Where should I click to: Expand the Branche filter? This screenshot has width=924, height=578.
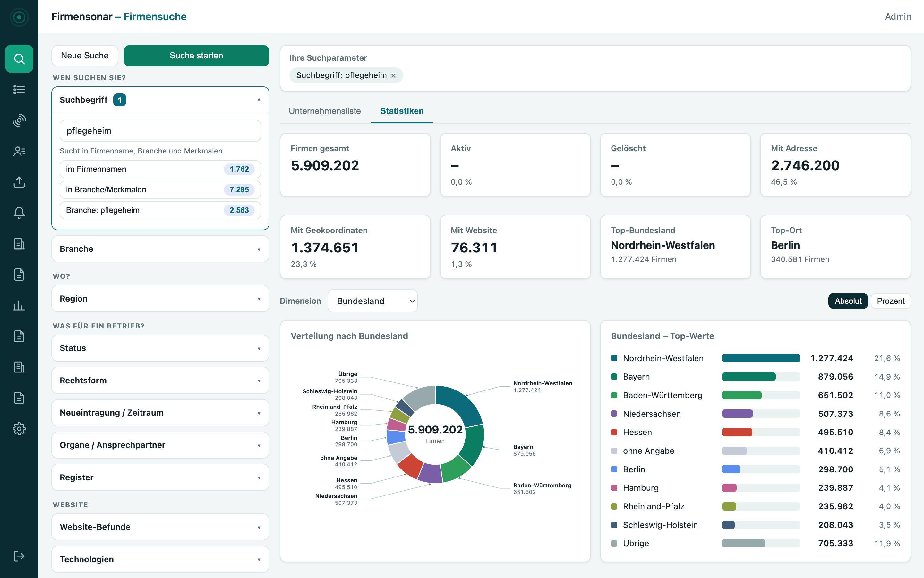pyautogui.click(x=160, y=249)
